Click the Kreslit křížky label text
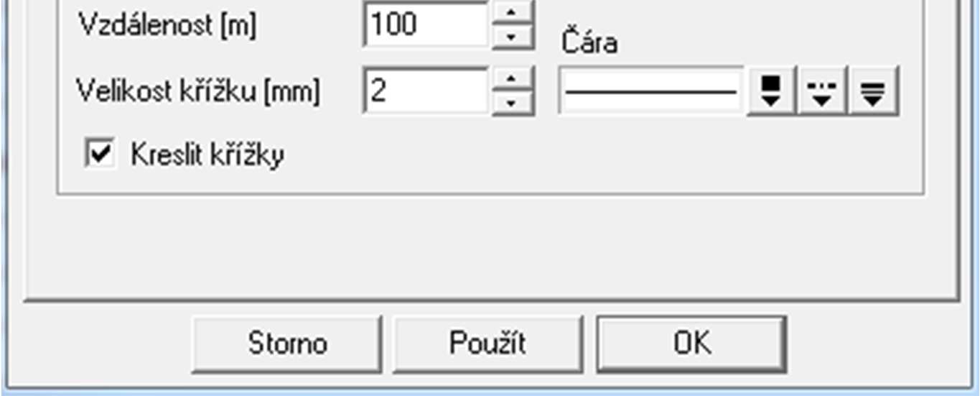Viewport: 980px width, 396px height. pos(207,155)
